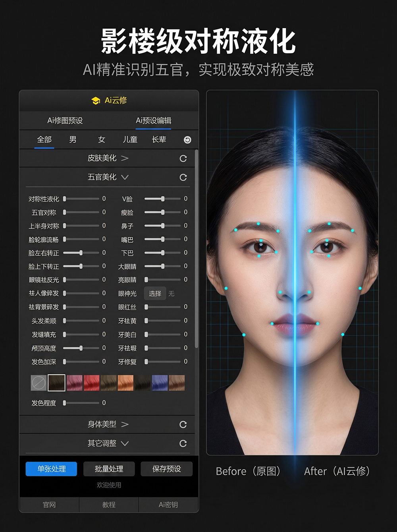This screenshot has height=532, width=397.
Task: Switch to the Ai预设编辑 tab
Action: [154, 120]
